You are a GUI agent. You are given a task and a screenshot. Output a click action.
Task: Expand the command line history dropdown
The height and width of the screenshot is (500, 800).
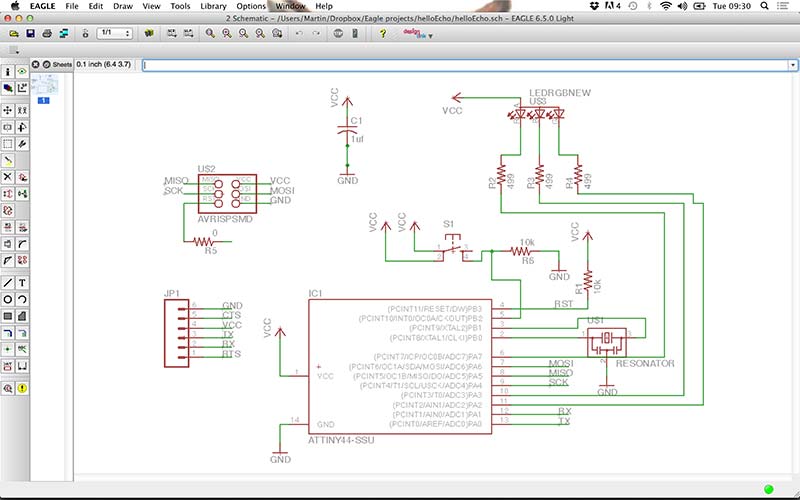point(792,65)
